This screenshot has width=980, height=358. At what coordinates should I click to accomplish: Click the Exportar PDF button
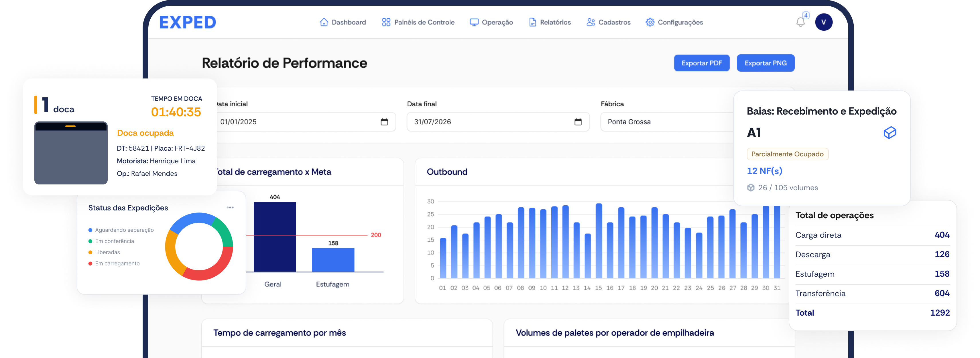(x=702, y=63)
